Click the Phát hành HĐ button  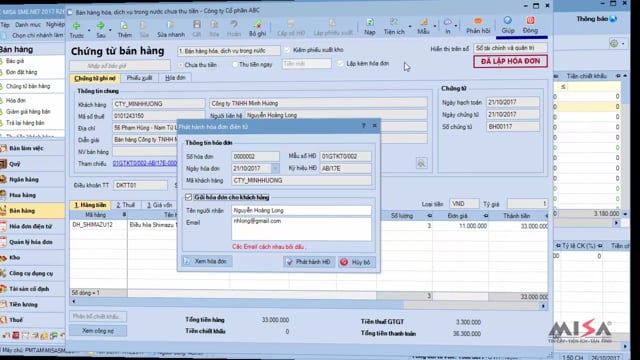(309, 262)
